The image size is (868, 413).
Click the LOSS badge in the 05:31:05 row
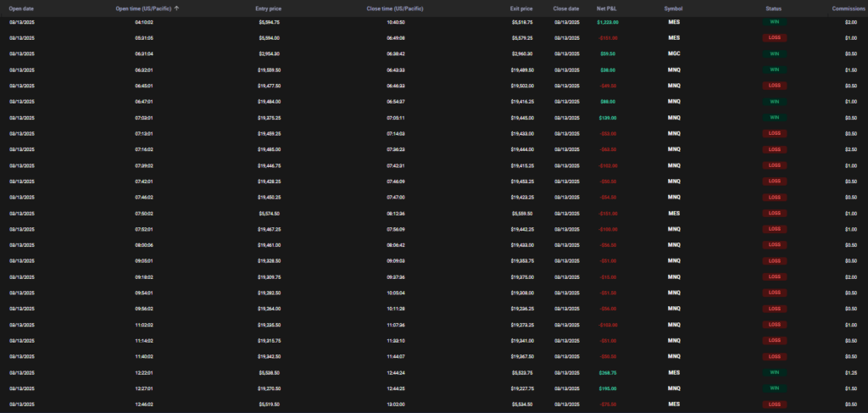point(775,38)
